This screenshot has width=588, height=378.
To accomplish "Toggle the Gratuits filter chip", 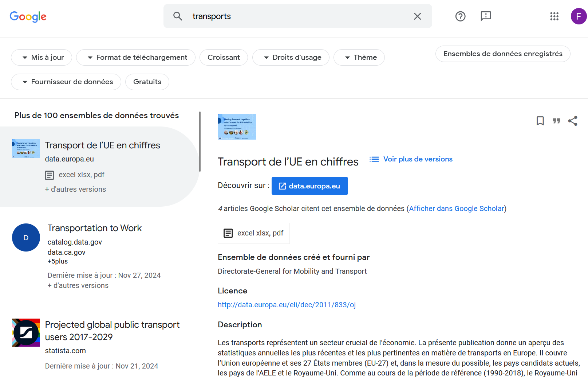I will [x=147, y=82].
